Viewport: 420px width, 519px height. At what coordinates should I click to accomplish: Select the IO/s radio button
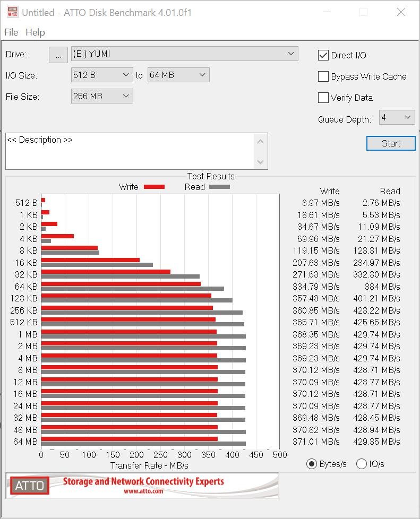point(362,464)
